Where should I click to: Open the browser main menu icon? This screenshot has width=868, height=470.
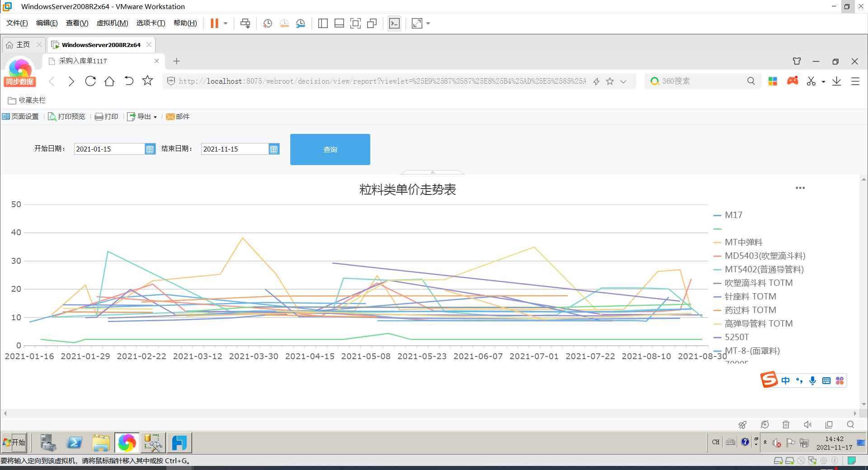tap(855, 81)
